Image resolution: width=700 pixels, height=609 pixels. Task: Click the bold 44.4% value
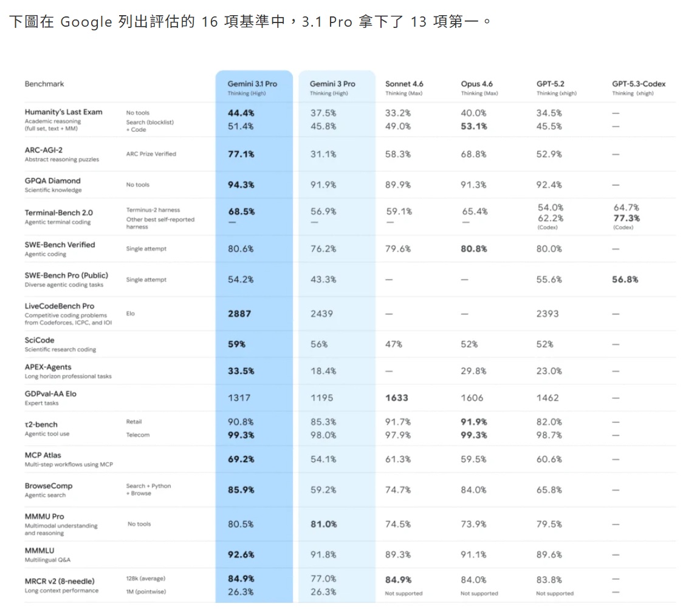[241, 114]
